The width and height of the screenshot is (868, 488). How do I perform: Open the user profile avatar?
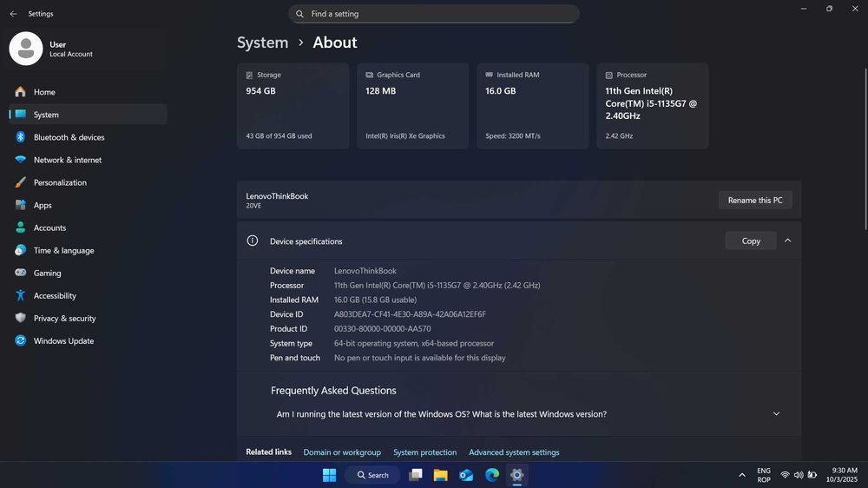coord(25,49)
